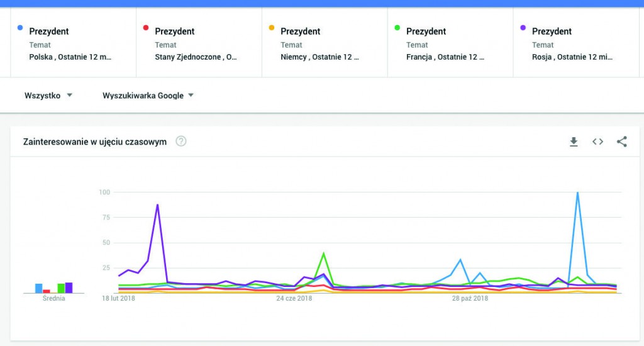Image resolution: width=644 pixels, height=346 pixels.
Task: Click the green dot beside the Francja term
Action: tap(397, 28)
